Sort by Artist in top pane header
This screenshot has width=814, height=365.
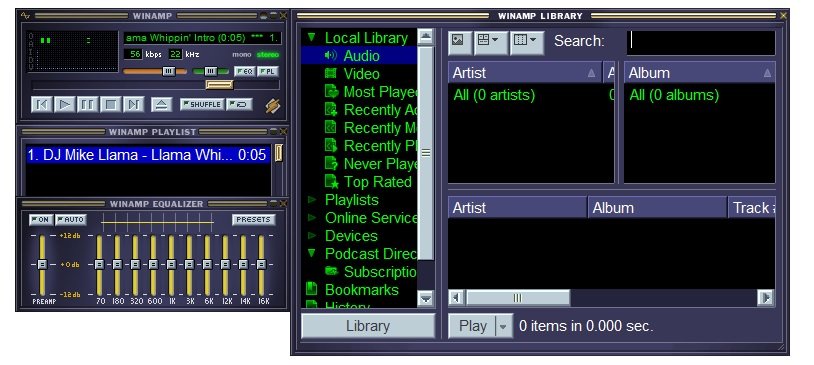(x=525, y=73)
